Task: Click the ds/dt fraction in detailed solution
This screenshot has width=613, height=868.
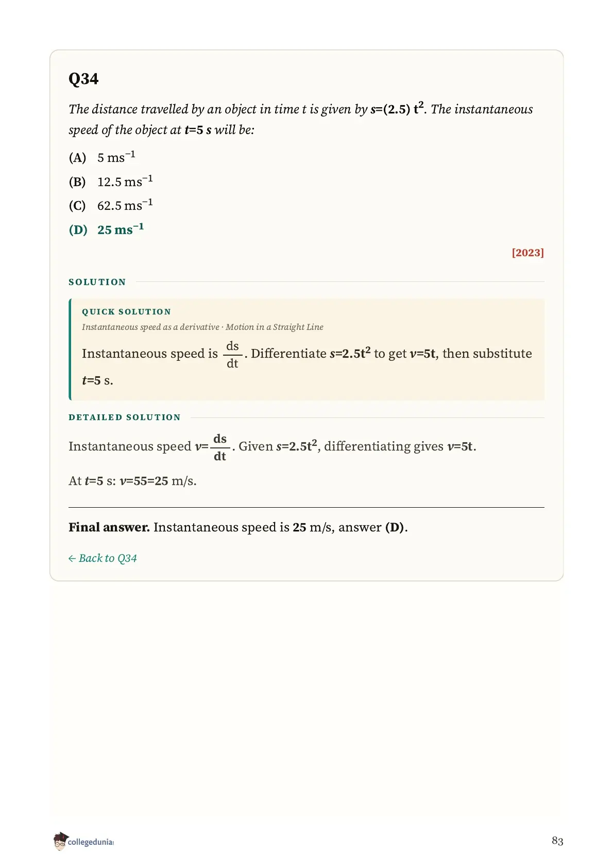Action: [220, 447]
